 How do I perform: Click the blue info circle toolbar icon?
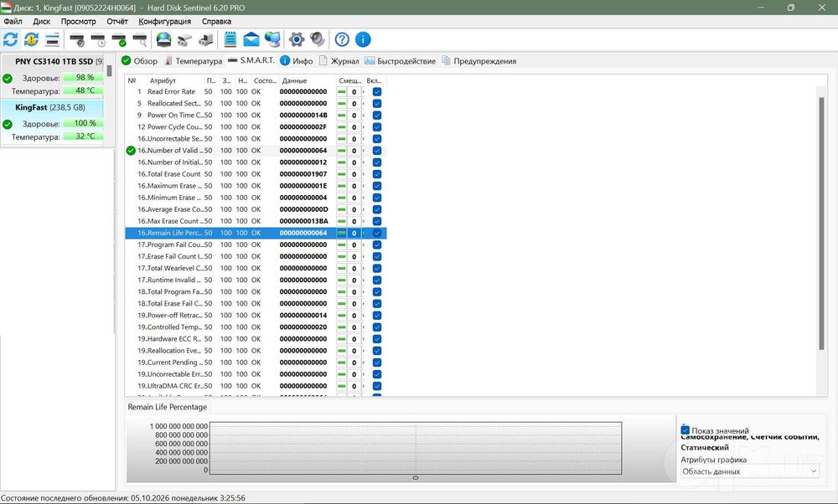363,39
